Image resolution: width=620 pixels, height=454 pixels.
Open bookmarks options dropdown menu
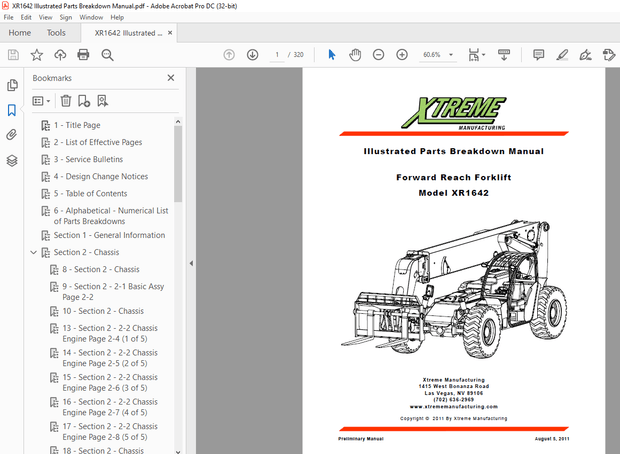tap(41, 101)
